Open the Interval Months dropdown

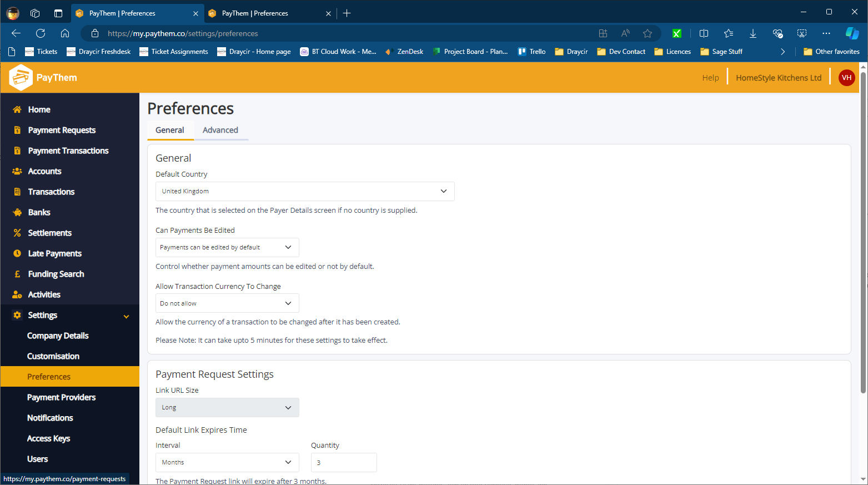(227, 462)
